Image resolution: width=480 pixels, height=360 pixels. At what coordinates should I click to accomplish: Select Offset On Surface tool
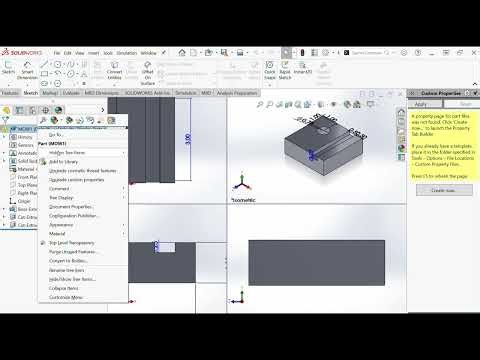point(147,73)
